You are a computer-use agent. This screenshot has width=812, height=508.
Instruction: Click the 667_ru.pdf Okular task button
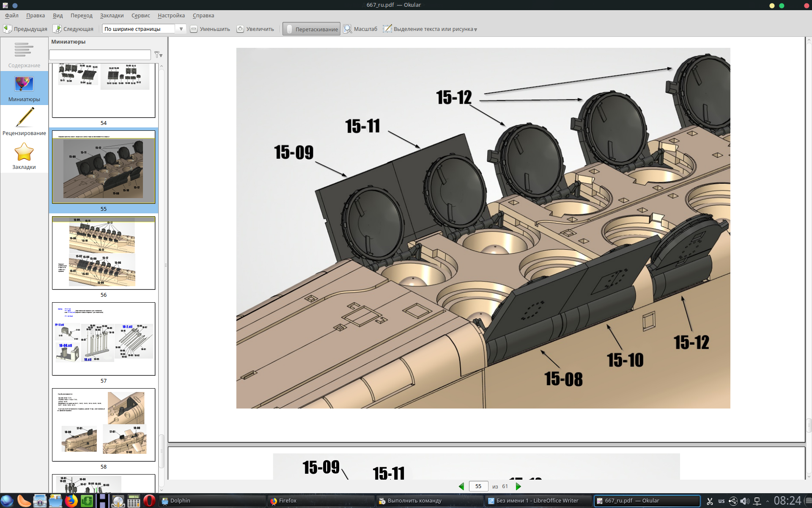tap(647, 501)
